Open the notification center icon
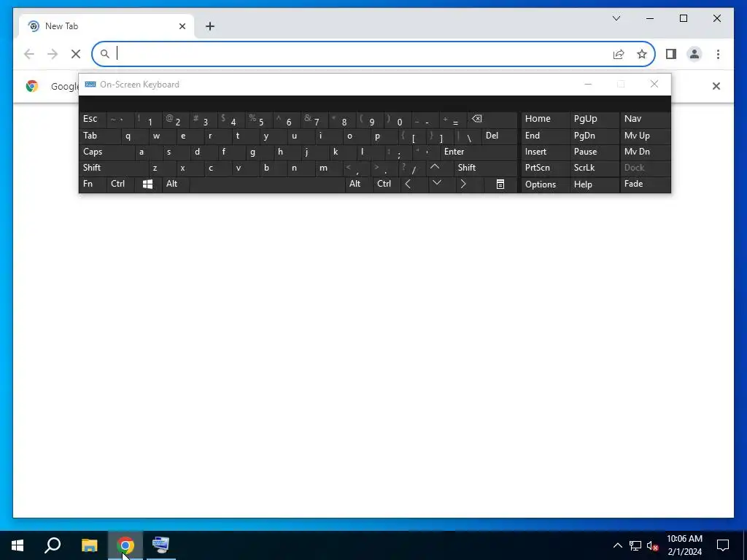This screenshot has width=747, height=560. [x=723, y=545]
